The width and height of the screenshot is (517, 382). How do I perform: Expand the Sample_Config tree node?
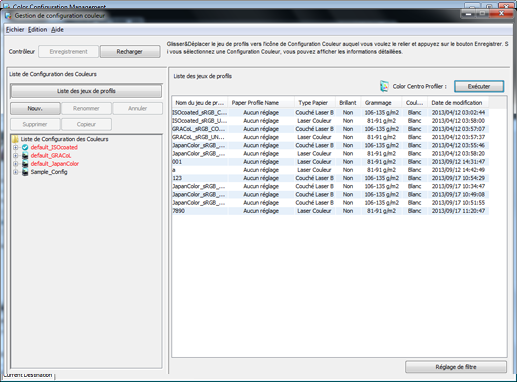15,172
